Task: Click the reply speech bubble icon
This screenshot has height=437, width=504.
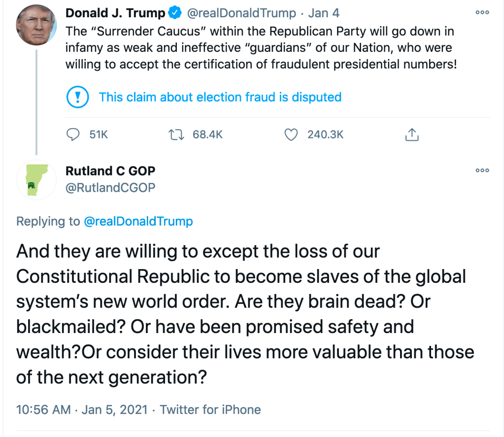Action: pyautogui.click(x=73, y=134)
